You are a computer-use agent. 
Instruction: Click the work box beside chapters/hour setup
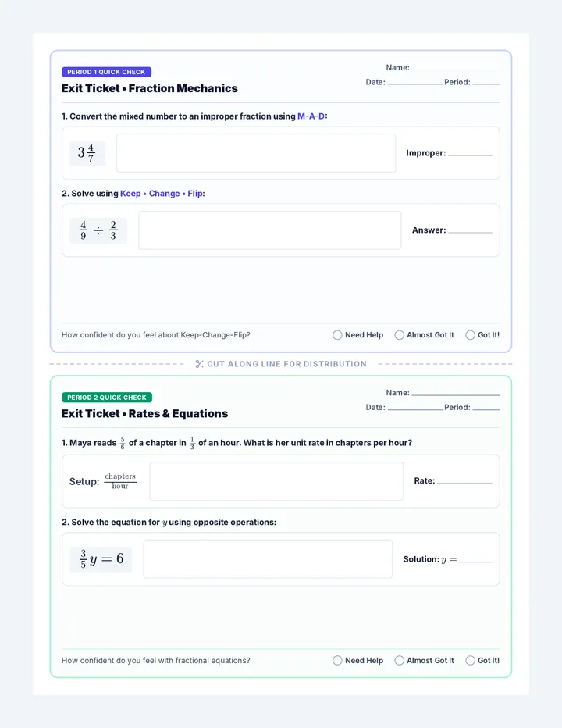click(276, 481)
